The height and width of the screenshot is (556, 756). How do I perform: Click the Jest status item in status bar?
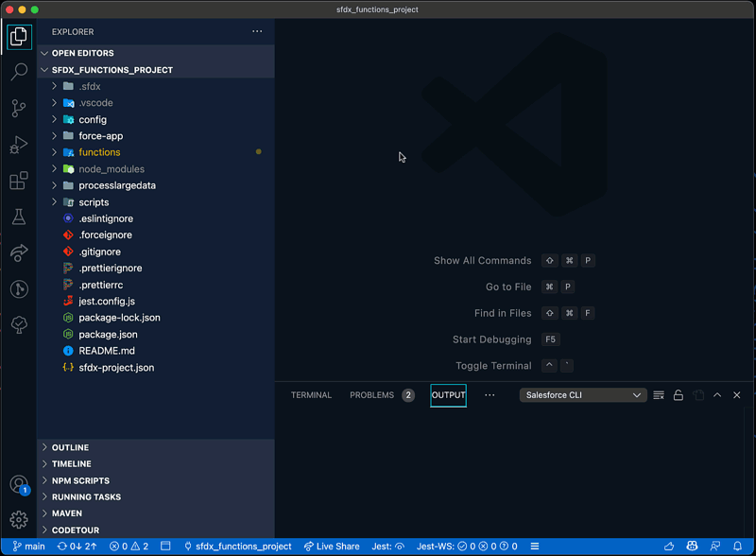point(387,547)
